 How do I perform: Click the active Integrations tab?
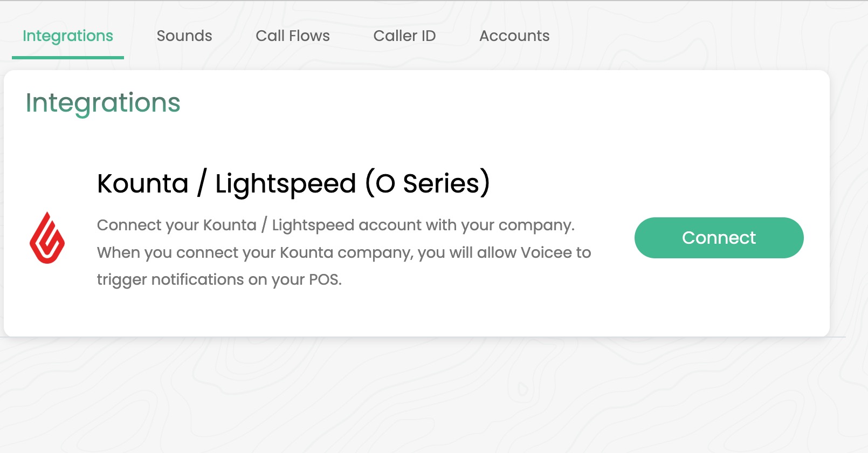(68, 36)
